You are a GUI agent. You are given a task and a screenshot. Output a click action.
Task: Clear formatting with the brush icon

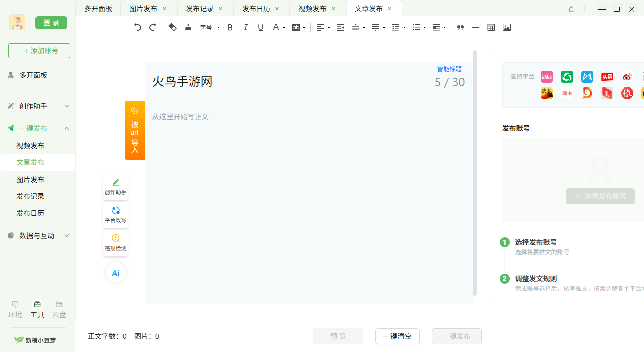[x=188, y=28]
